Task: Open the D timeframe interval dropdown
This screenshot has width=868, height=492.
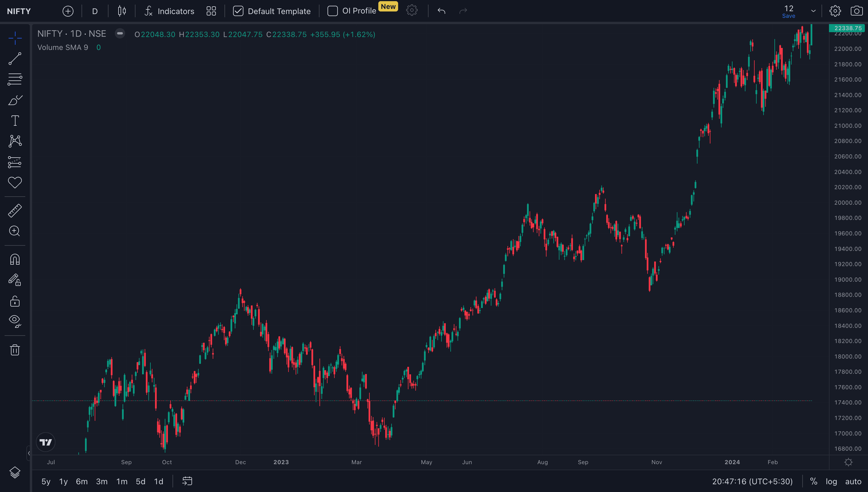Action: coord(95,11)
